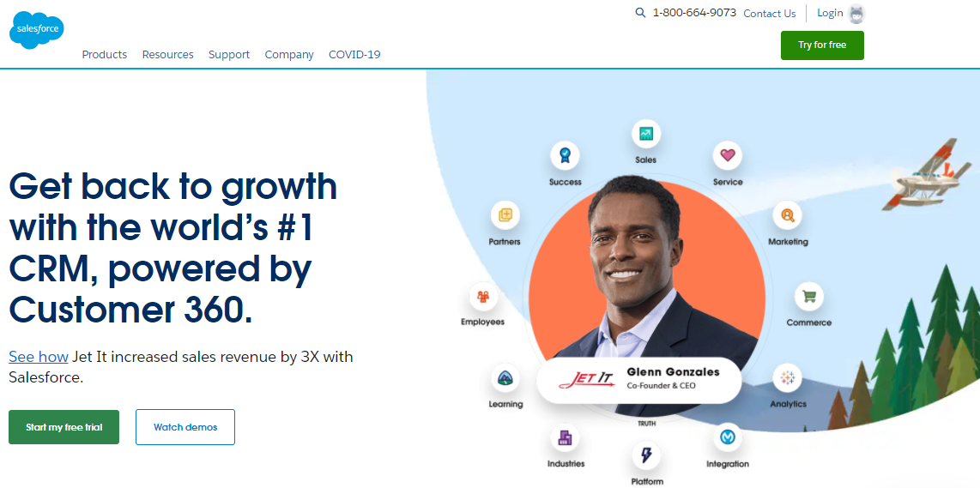Click the Watch demos button
This screenshot has height=488, width=980.
(185, 427)
